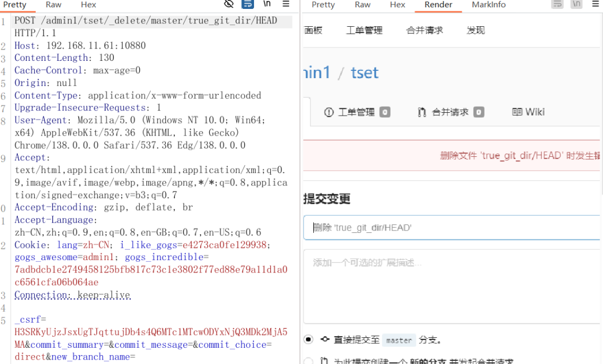603x364 pixels.
Task: Open repository Wiki tab
Action: 528,112
